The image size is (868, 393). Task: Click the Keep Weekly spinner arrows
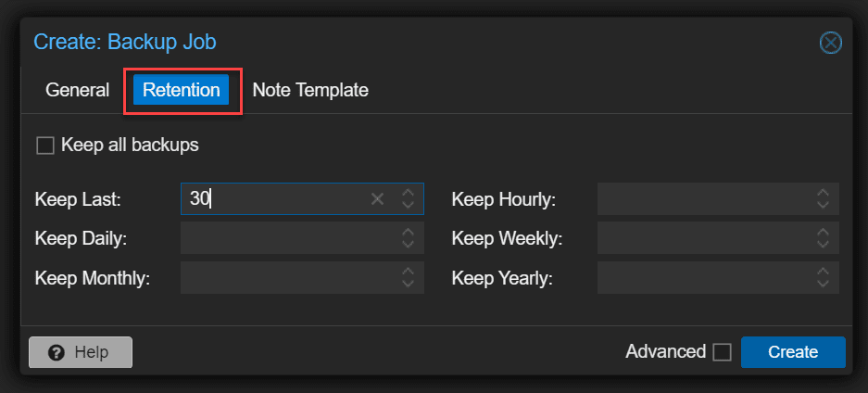pyautogui.click(x=823, y=238)
